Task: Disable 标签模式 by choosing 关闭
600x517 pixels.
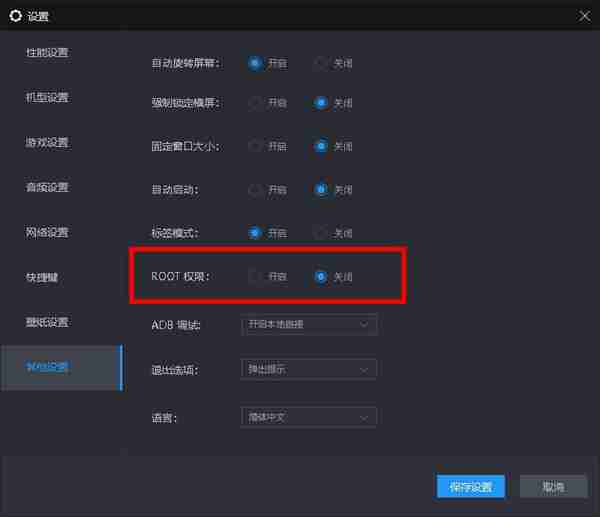Action: pos(321,233)
